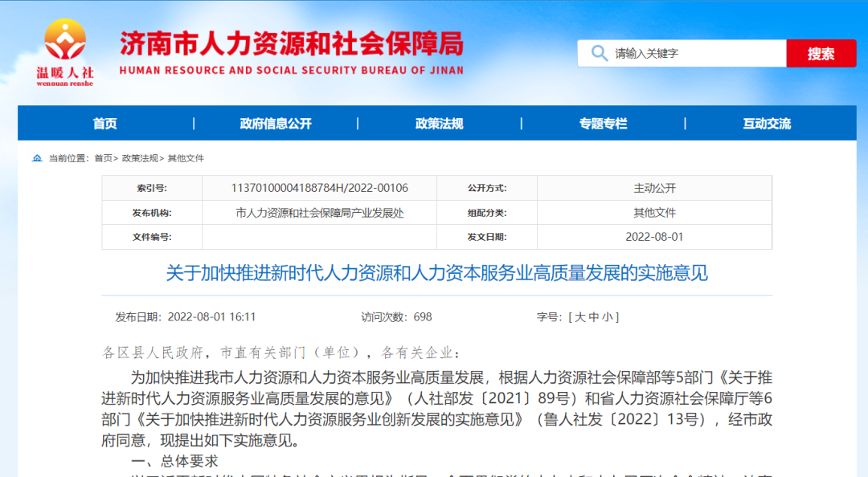
Task: Click the blue article title heading
Action: pos(436,273)
